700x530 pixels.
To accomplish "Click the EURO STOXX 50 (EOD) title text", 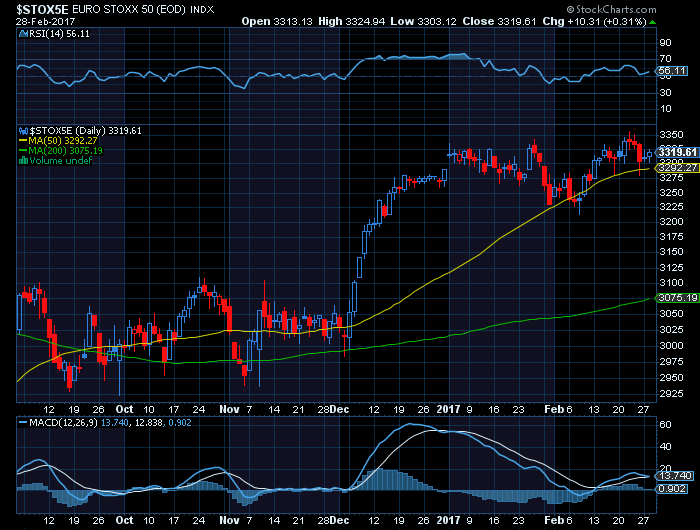I will 129,9.
